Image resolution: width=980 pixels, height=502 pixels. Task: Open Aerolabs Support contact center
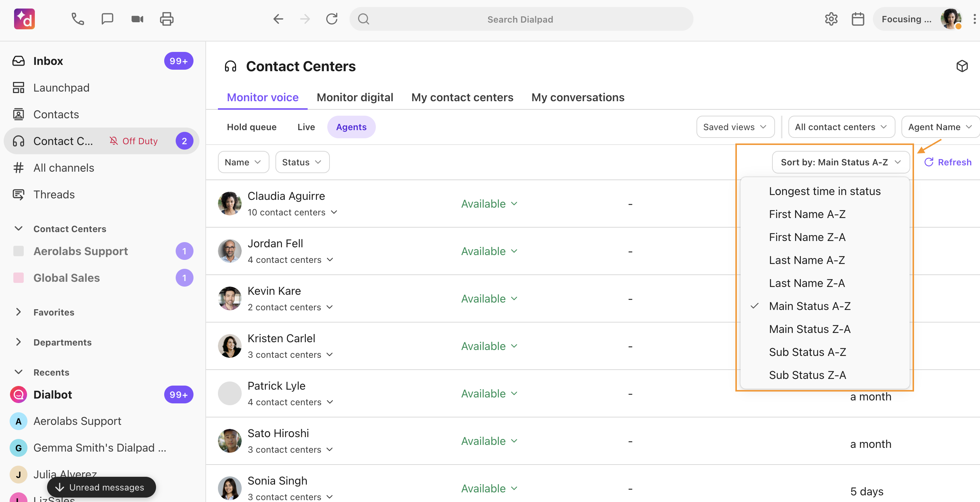102,251
